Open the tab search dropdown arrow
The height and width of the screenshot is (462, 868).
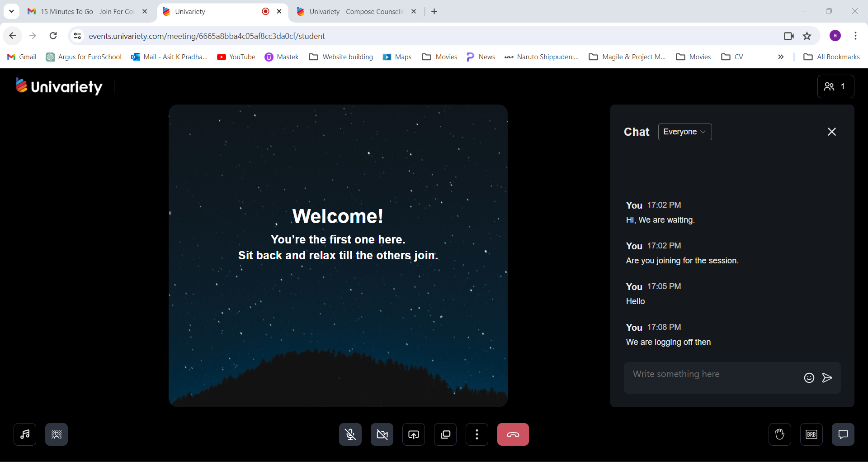[x=11, y=11]
